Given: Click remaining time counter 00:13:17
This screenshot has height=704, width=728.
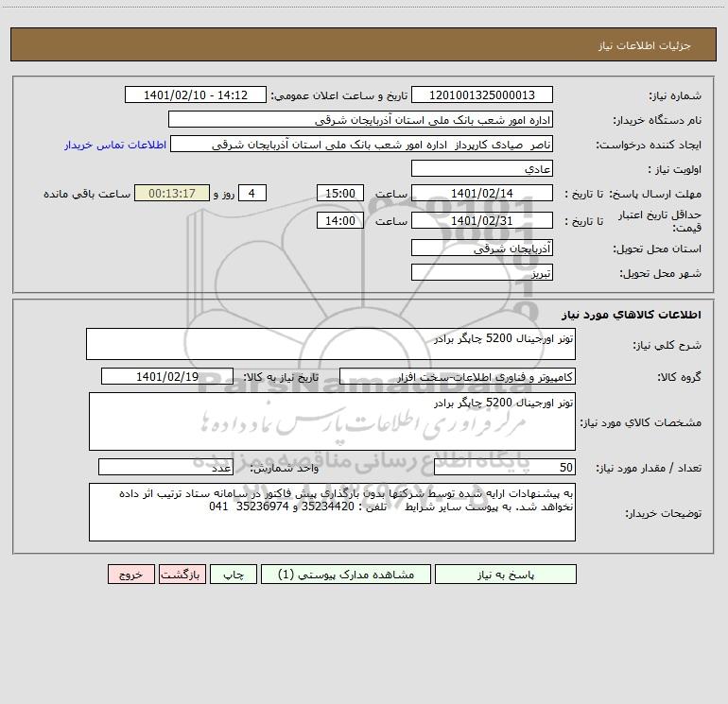Looking at the screenshot, I should point(172,193).
